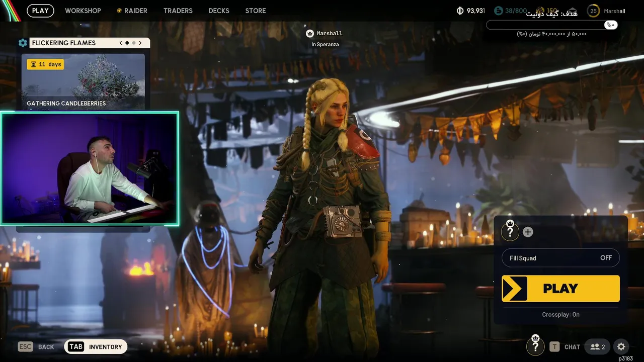Viewport: 644px width, 362px height.
Task: Click the gold 150 tokens icon
Action: click(x=540, y=11)
